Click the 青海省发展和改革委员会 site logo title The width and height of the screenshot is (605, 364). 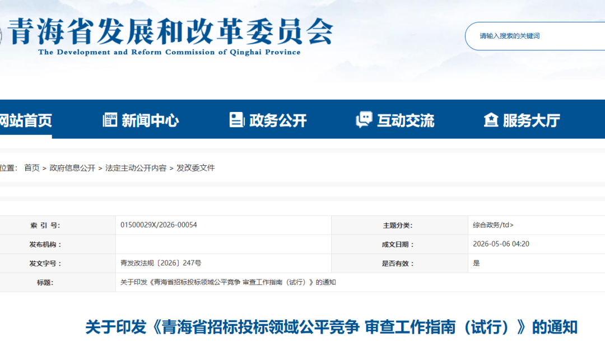tap(170, 31)
